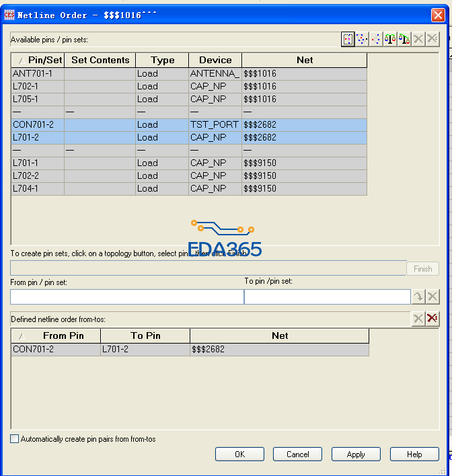Select the star branching topology button
The width and height of the screenshot is (452, 476).
pos(376,40)
